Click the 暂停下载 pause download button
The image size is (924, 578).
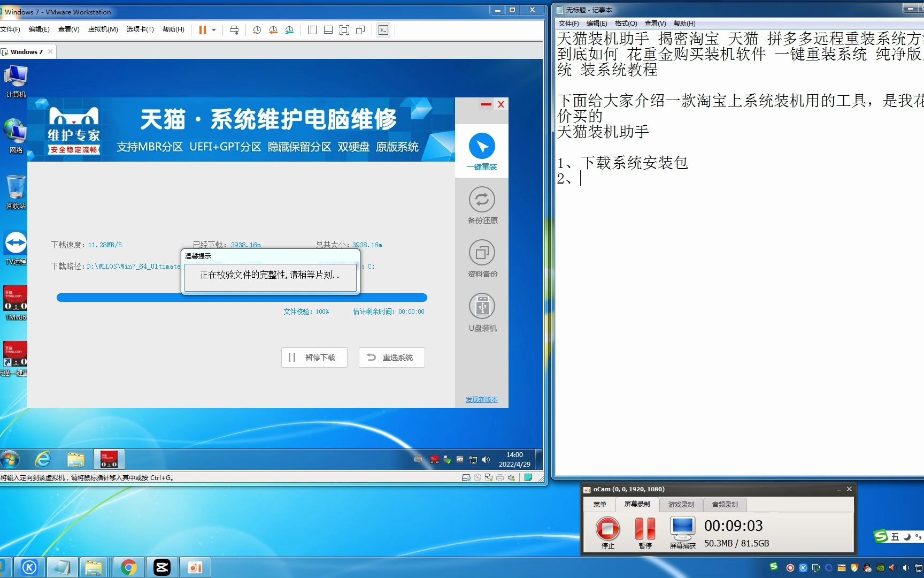pos(314,358)
